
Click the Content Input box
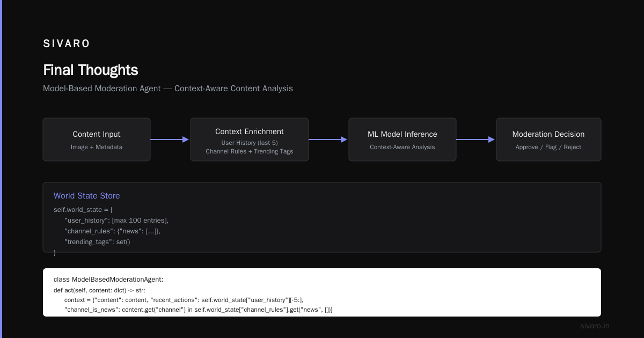coord(97,139)
